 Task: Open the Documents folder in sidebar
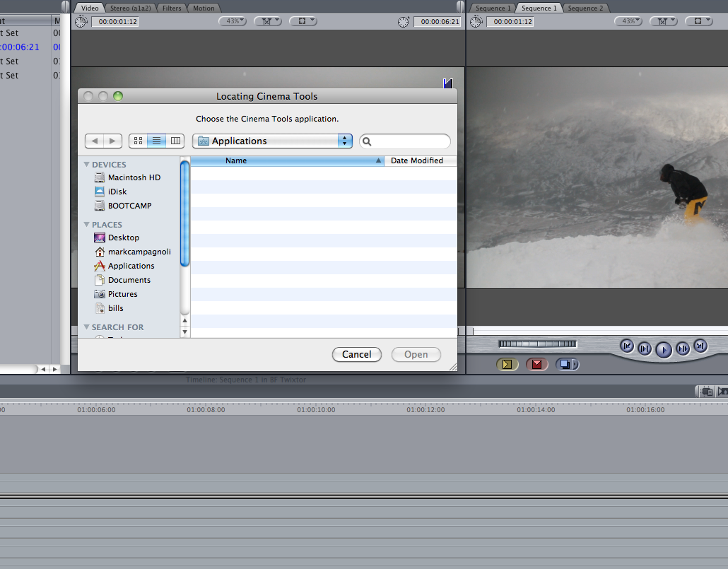click(122, 280)
